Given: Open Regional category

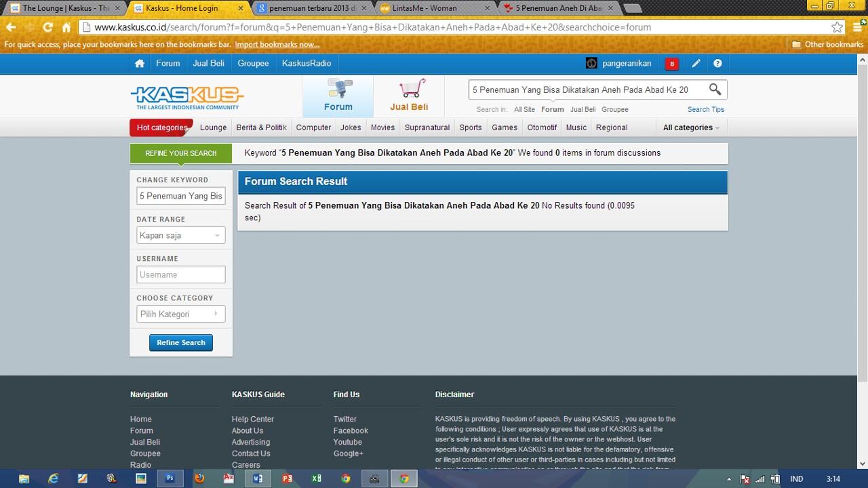Looking at the screenshot, I should coord(612,127).
